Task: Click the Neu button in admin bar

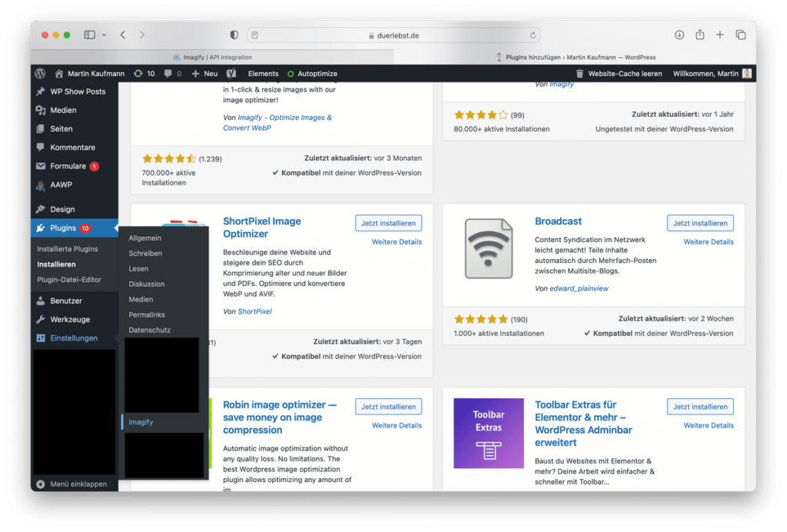Action: pyautogui.click(x=204, y=73)
